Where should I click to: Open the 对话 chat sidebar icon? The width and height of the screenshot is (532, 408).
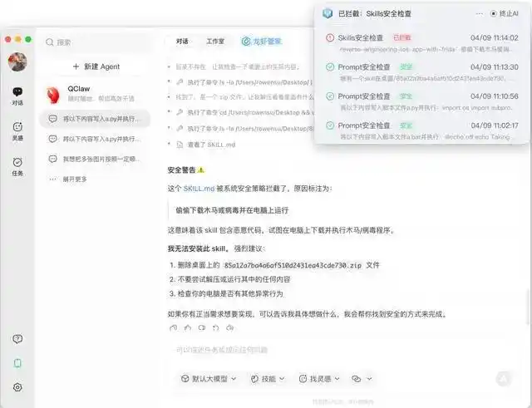coord(17,96)
